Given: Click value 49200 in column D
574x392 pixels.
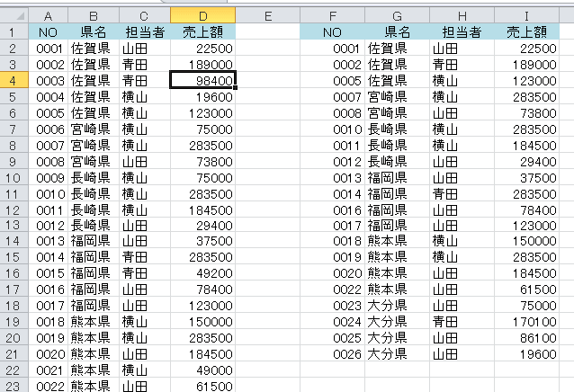Looking at the screenshot, I should click(202, 273).
